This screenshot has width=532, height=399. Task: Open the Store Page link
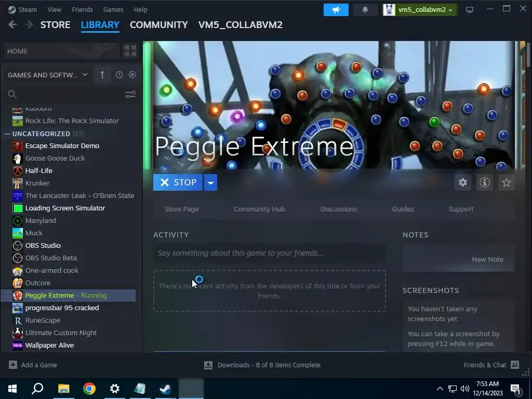(181, 209)
